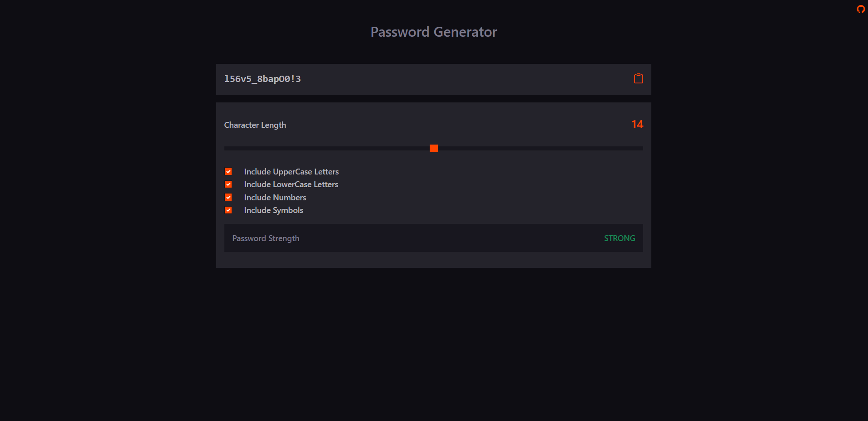Click the Include Symbols label text
Image resolution: width=868 pixels, height=421 pixels.
coord(273,210)
